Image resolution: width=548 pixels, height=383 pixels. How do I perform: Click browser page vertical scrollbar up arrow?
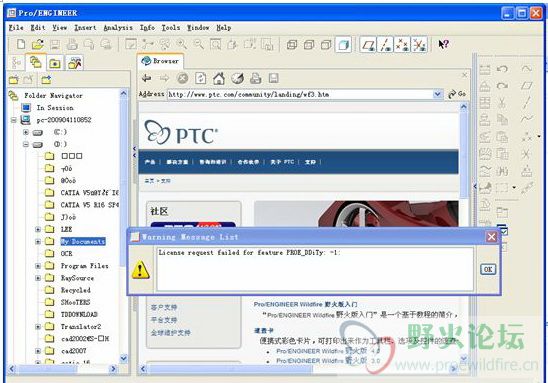coord(463,107)
